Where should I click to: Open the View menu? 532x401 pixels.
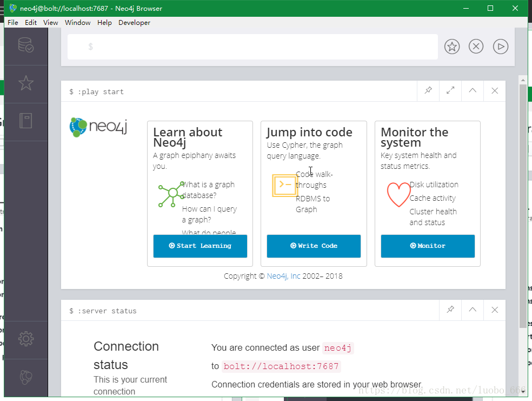coord(51,22)
